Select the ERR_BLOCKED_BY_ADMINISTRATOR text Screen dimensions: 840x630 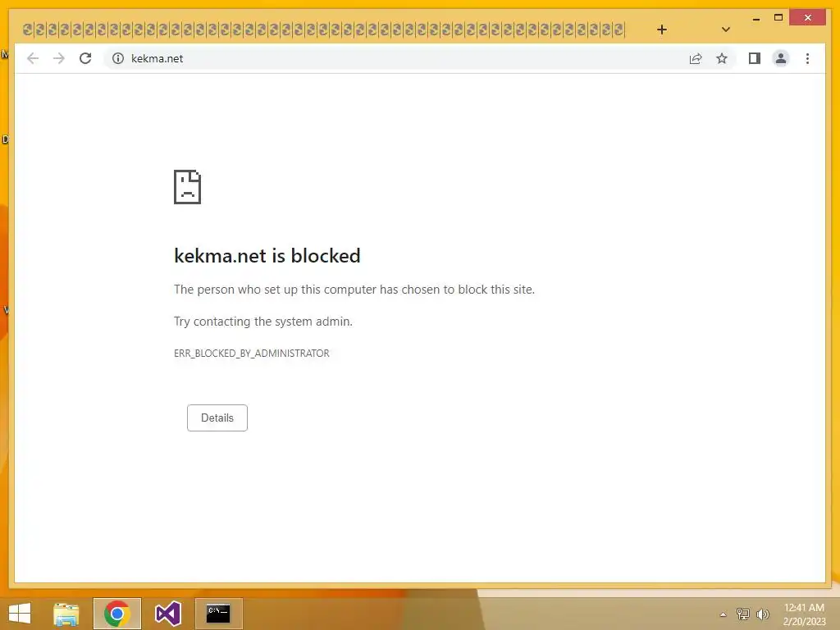(x=252, y=353)
